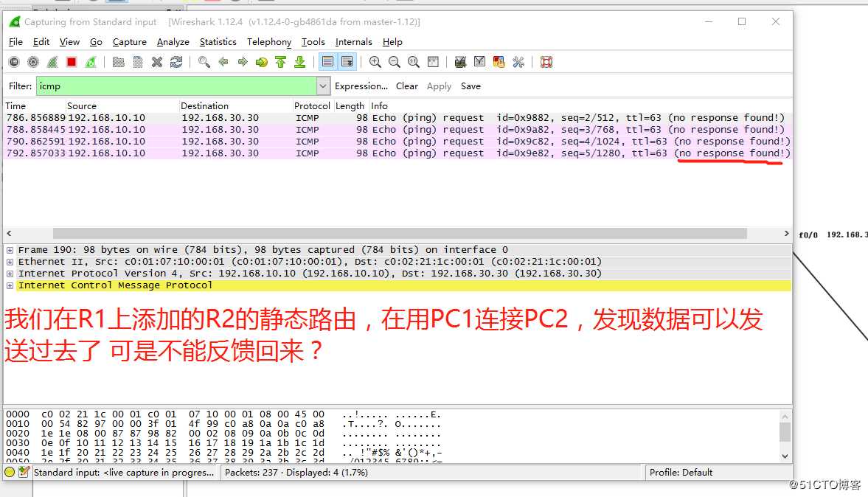Click the icmp display filter field
The width and height of the screenshot is (868, 497).
click(176, 86)
